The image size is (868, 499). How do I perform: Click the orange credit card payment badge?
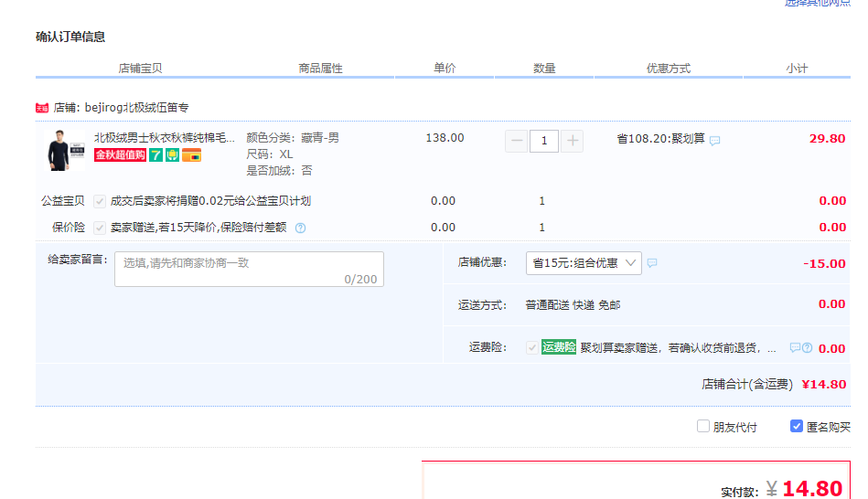pos(191,154)
